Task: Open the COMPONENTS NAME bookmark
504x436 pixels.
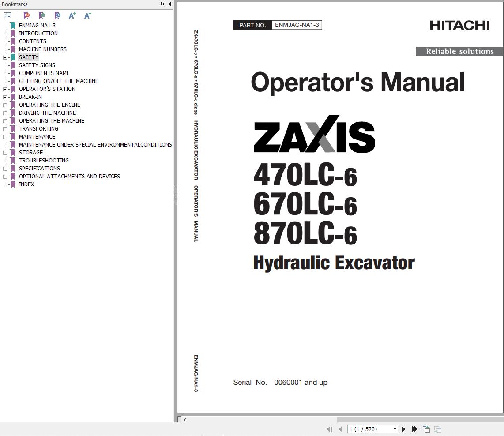Action: pos(45,73)
